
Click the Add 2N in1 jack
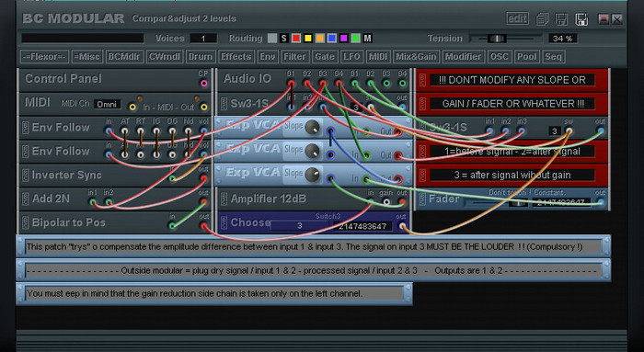click(x=93, y=202)
